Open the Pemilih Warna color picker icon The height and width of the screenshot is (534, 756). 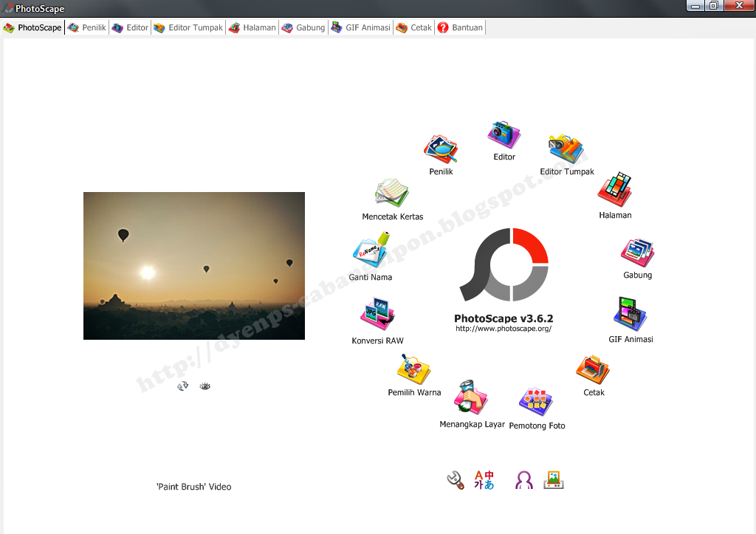click(x=413, y=369)
